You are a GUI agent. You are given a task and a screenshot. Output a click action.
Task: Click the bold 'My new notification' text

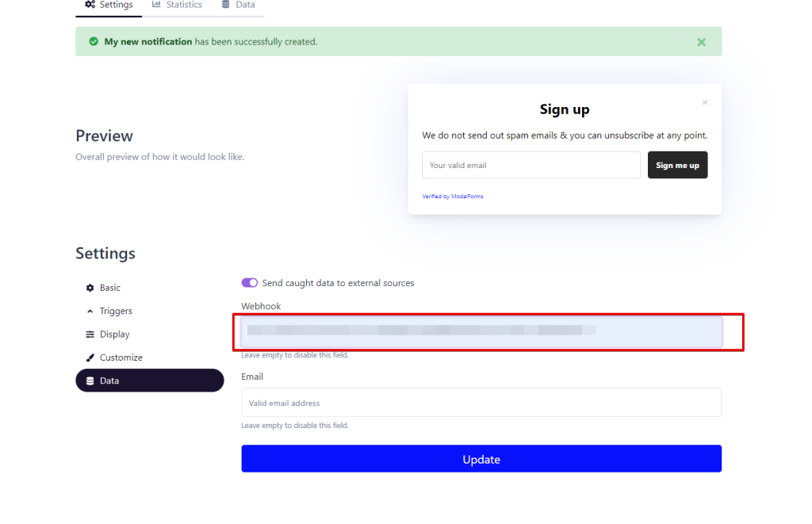click(148, 41)
